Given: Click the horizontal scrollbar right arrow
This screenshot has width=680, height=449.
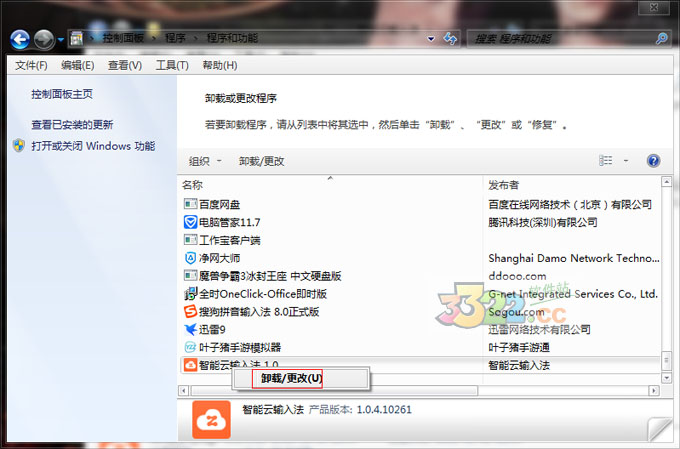Looking at the screenshot, I should [654, 391].
